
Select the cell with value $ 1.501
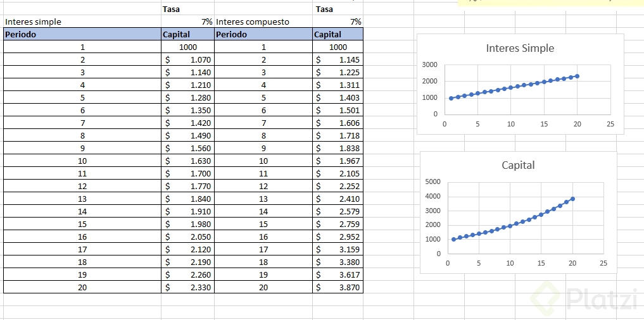coord(338,111)
